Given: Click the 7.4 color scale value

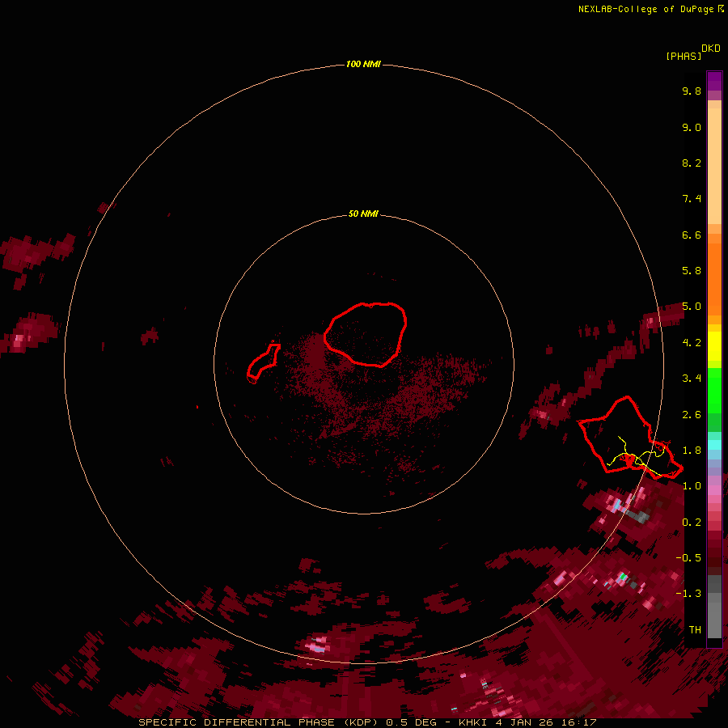Looking at the screenshot, I should (x=692, y=199).
